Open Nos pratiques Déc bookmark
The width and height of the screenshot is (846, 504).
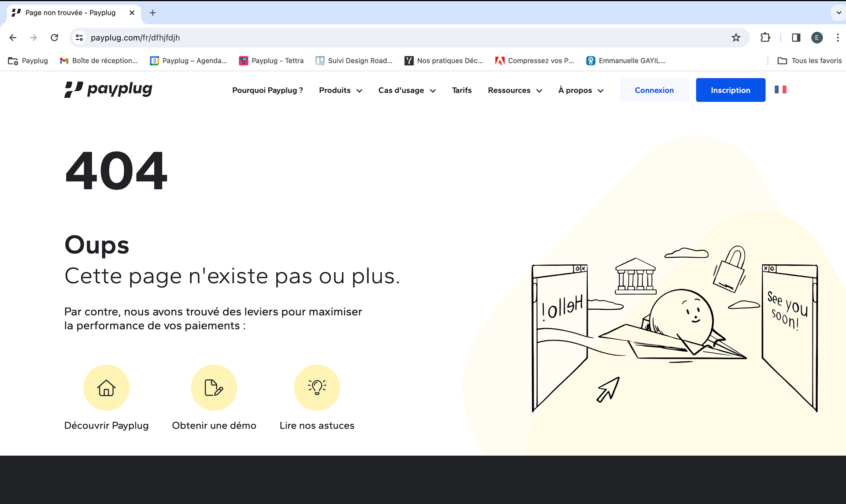[x=444, y=61]
